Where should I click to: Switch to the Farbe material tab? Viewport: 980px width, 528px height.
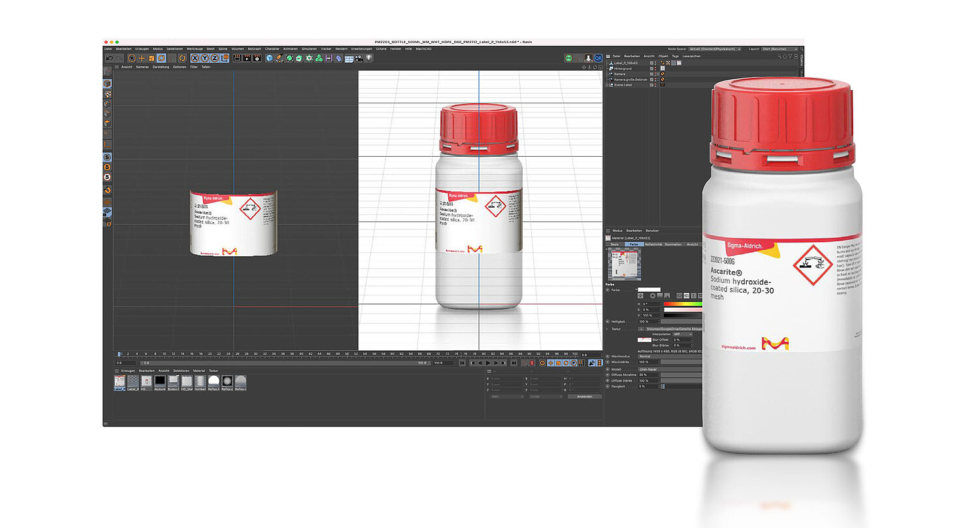[634, 244]
